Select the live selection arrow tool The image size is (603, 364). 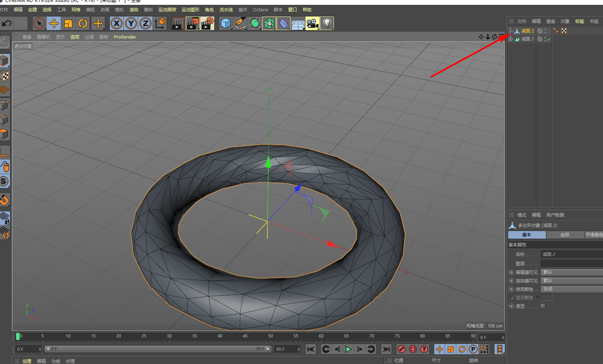(39, 24)
